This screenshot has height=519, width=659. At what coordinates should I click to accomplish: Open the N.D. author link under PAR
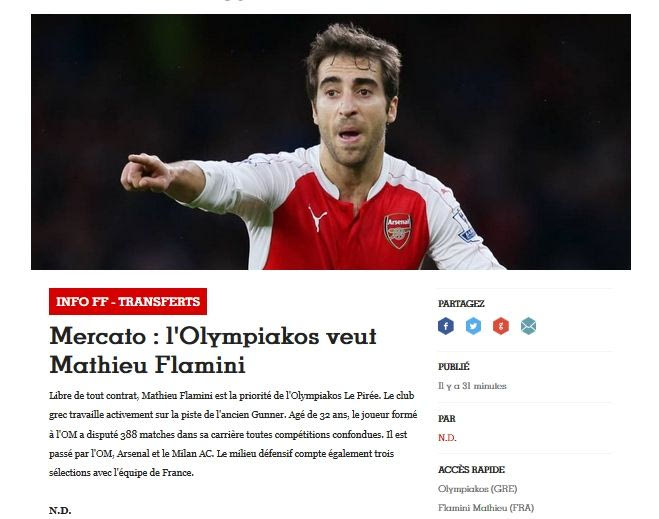point(447,438)
